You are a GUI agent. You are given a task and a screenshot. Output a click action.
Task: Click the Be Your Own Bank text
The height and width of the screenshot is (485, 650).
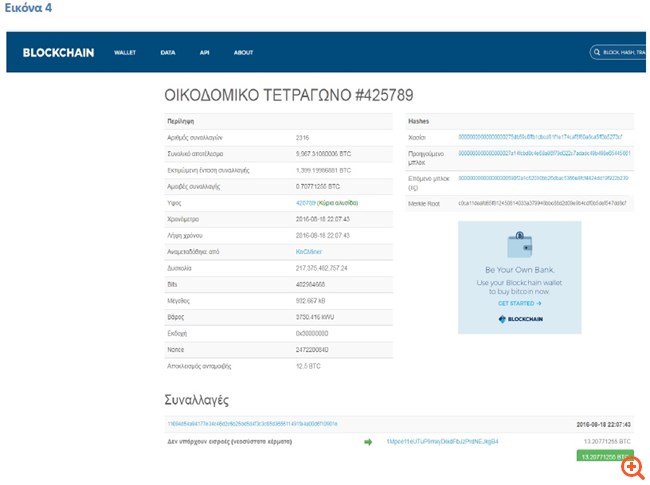coord(519,270)
